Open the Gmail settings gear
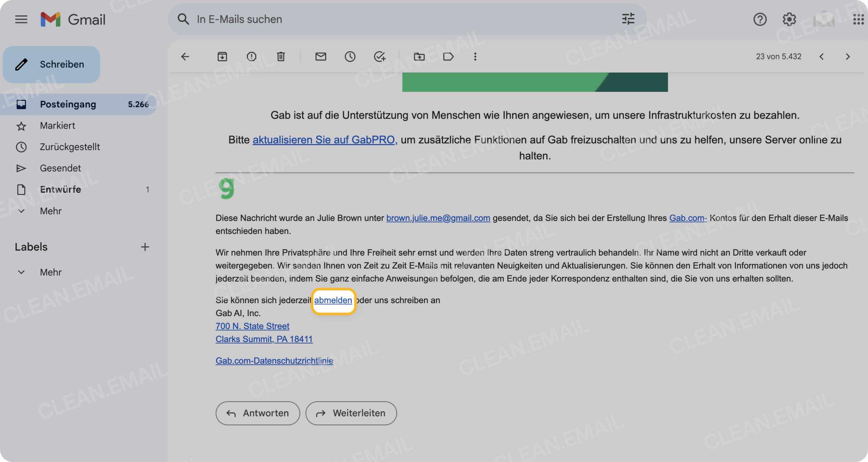The height and width of the screenshot is (462, 868). click(x=790, y=19)
